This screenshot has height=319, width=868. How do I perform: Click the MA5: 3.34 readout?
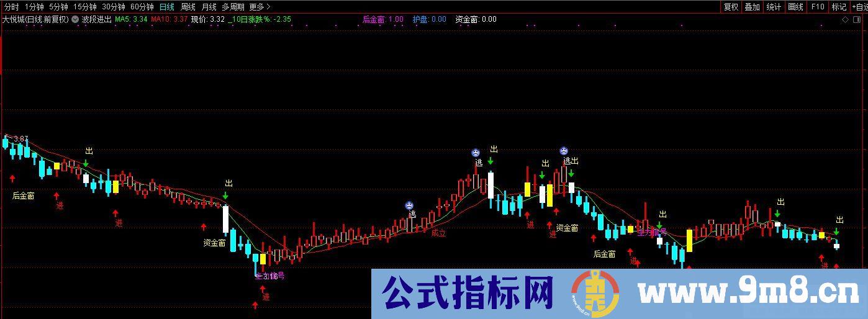tap(132, 19)
